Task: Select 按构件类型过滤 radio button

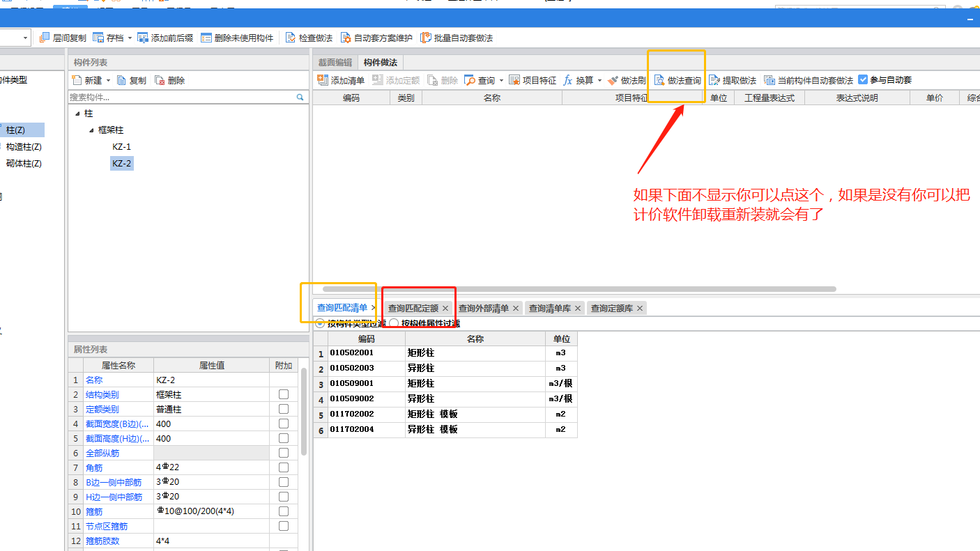Action: pos(320,323)
